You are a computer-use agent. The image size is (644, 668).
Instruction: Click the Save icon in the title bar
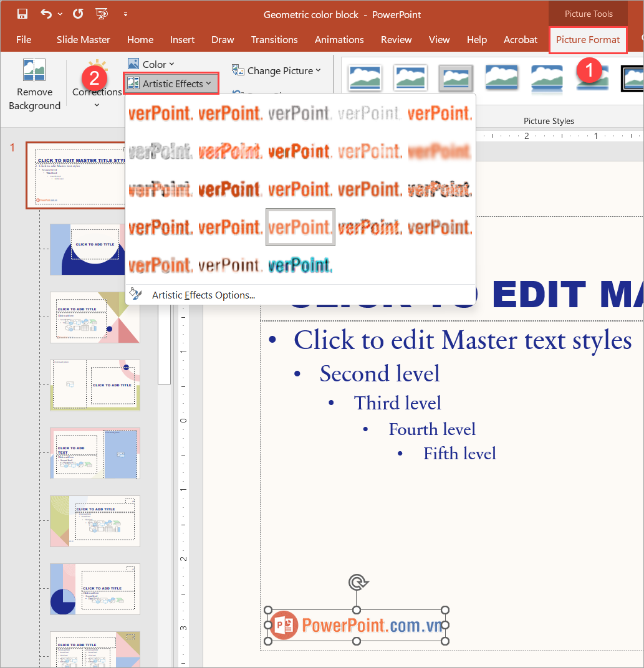pos(22,14)
